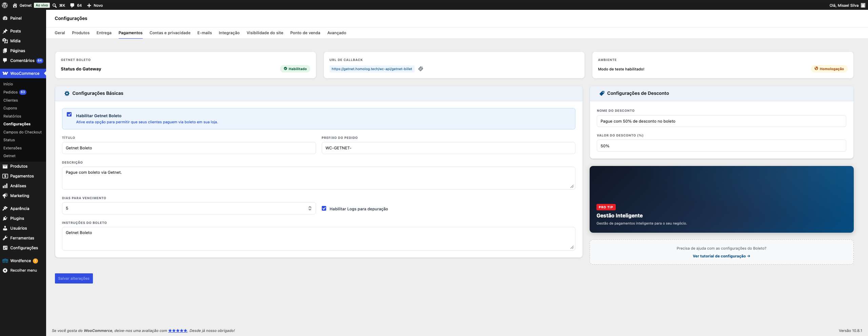Click the Nome do desconto input field
The image size is (868, 336).
[721, 121]
